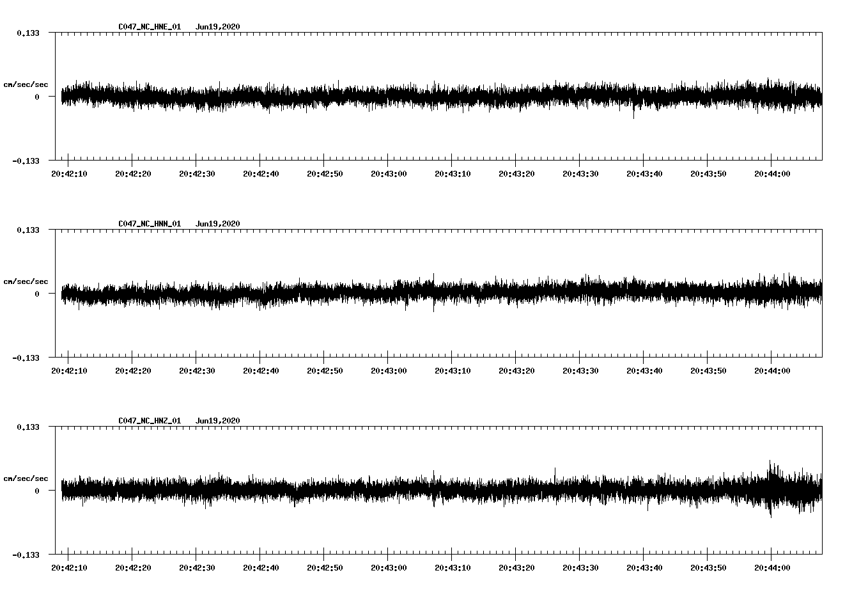Click the 20:42:50 time label under HNN plot

[325, 371]
